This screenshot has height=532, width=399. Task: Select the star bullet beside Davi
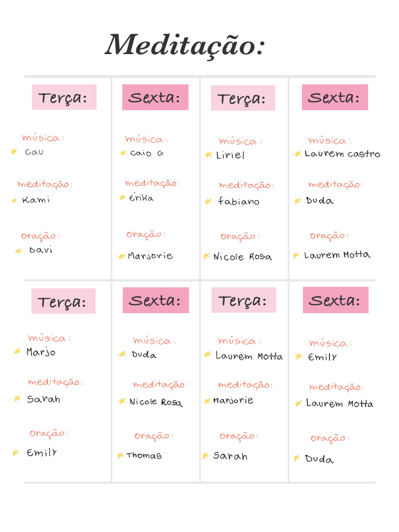click(x=18, y=251)
